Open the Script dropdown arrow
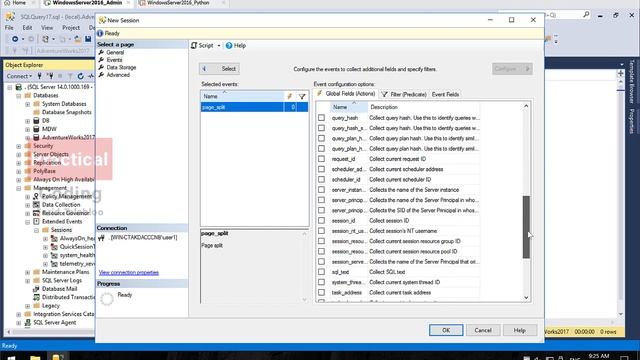The width and height of the screenshot is (640, 360). 219,46
